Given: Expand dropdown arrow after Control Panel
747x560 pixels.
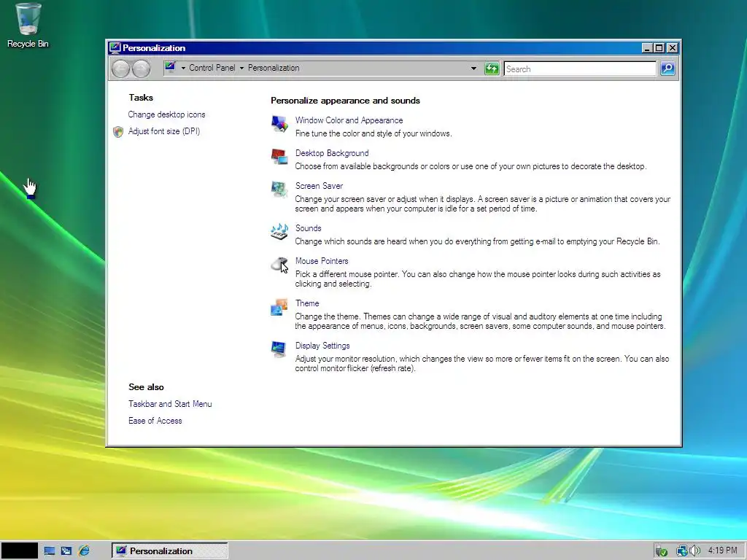Looking at the screenshot, I should tap(241, 68).
